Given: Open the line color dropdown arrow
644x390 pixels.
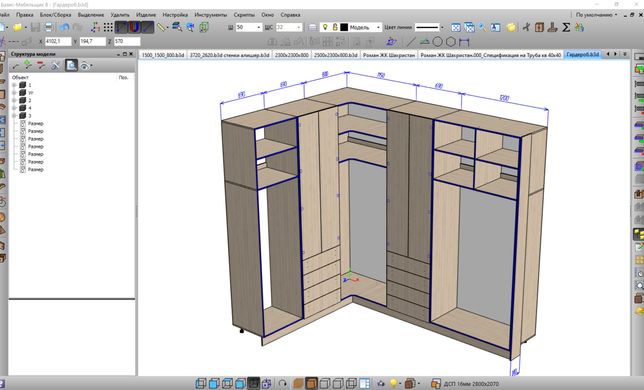Looking at the screenshot, I should point(442,28).
